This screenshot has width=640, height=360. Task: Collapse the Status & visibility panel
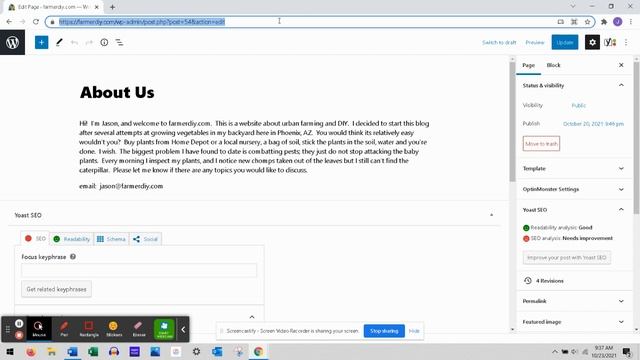click(621, 85)
